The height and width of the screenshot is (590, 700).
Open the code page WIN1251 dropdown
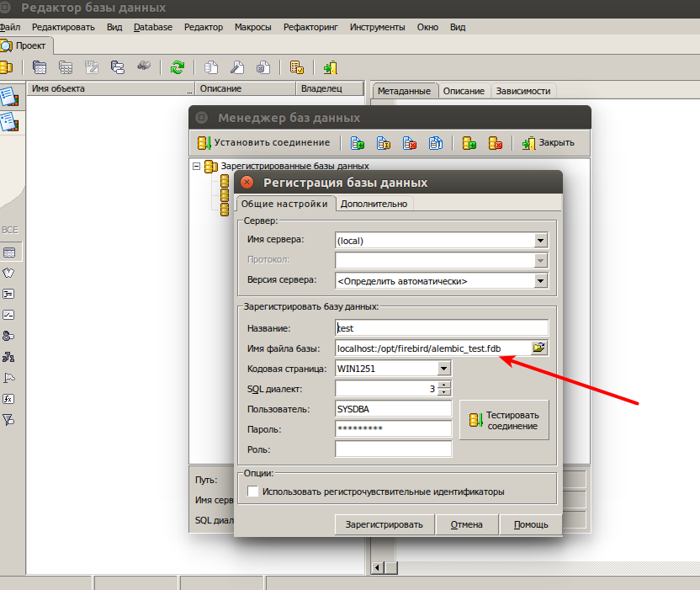tap(443, 369)
